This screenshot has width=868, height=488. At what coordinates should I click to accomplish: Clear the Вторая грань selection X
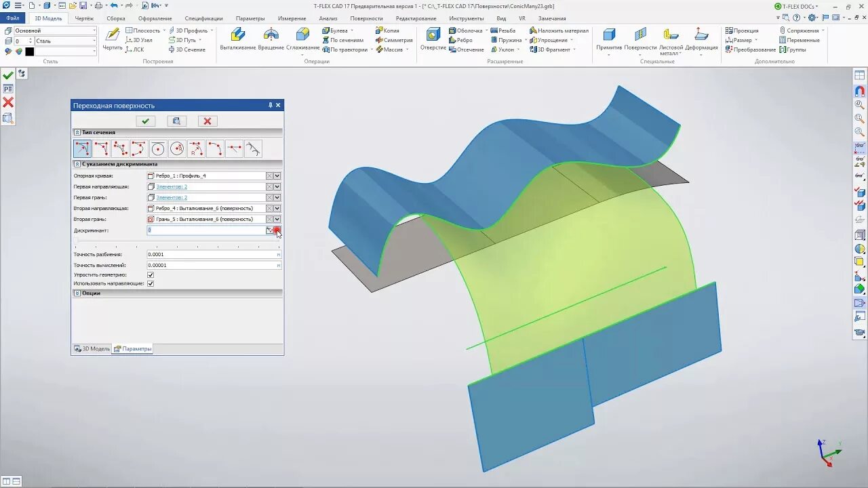(269, 219)
